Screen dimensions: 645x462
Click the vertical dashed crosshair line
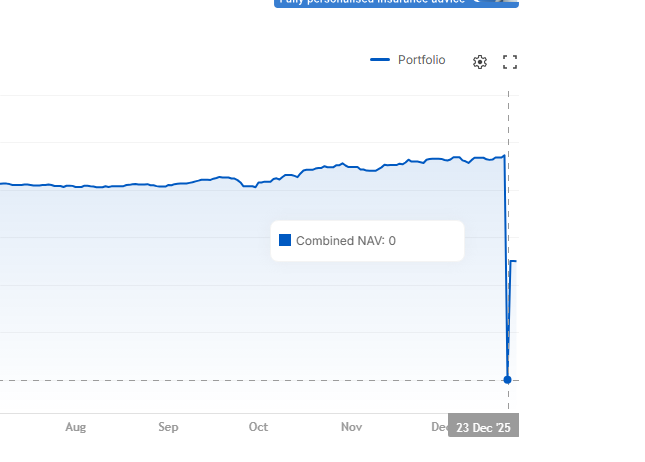(508, 120)
